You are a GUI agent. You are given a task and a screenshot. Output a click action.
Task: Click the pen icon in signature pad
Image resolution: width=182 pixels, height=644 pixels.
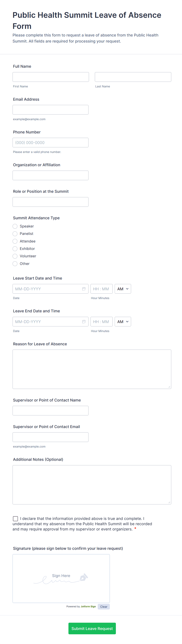84,577
